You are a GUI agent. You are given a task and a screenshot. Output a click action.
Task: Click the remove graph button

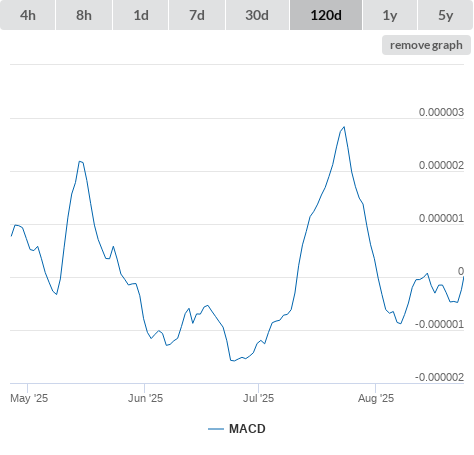click(426, 45)
